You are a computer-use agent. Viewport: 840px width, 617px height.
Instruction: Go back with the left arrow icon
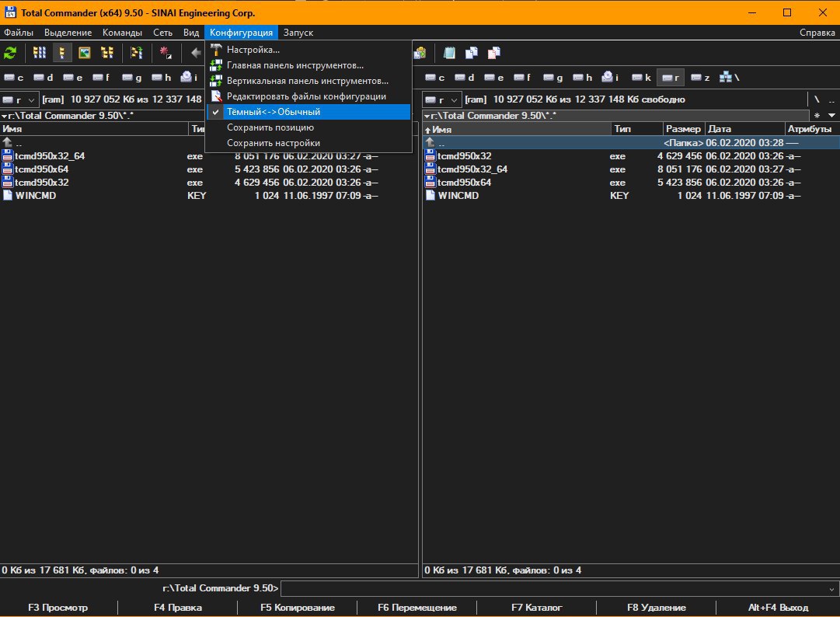click(196, 53)
